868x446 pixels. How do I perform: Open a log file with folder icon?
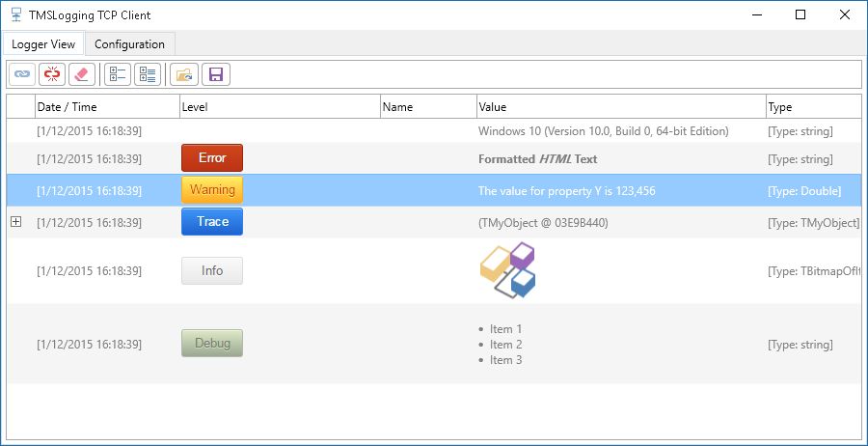point(185,74)
